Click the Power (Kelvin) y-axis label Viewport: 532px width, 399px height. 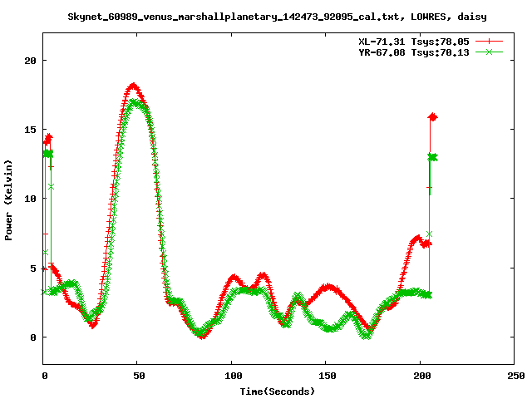8,200
